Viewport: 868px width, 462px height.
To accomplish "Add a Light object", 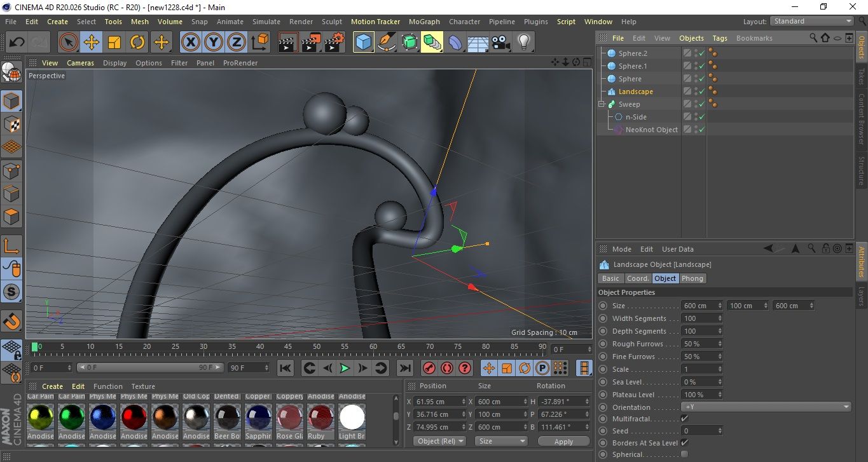I will click(523, 43).
